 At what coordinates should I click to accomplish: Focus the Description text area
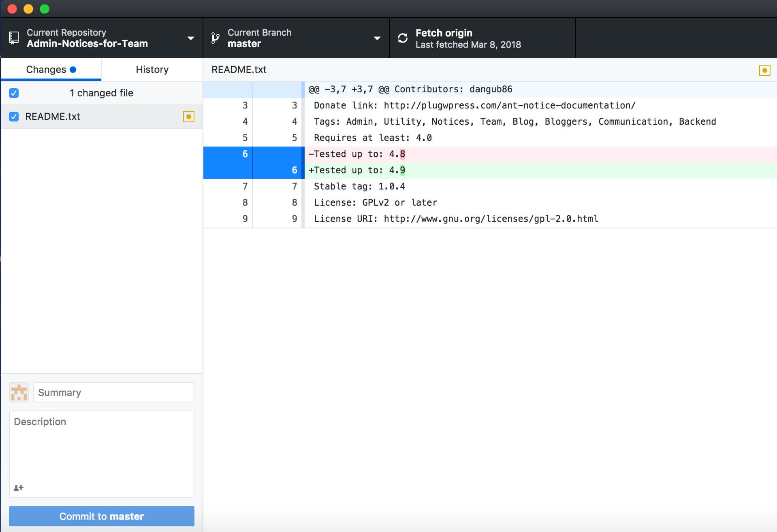[102, 454]
